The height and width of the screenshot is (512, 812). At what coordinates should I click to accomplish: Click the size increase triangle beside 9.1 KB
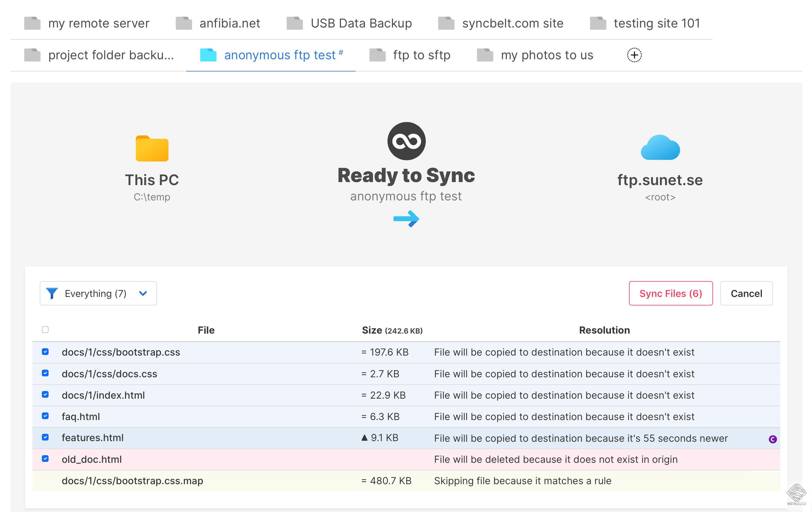[x=364, y=438]
